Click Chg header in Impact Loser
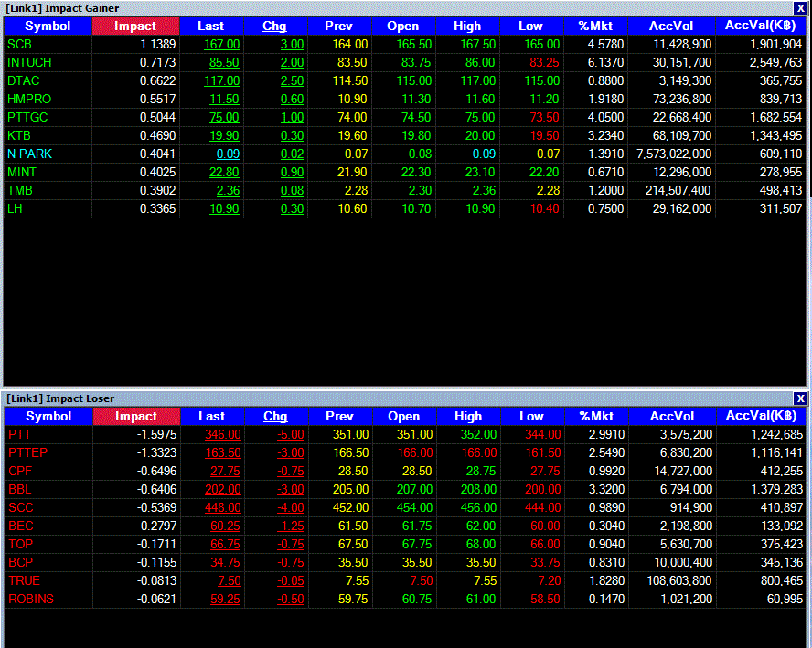 275,416
